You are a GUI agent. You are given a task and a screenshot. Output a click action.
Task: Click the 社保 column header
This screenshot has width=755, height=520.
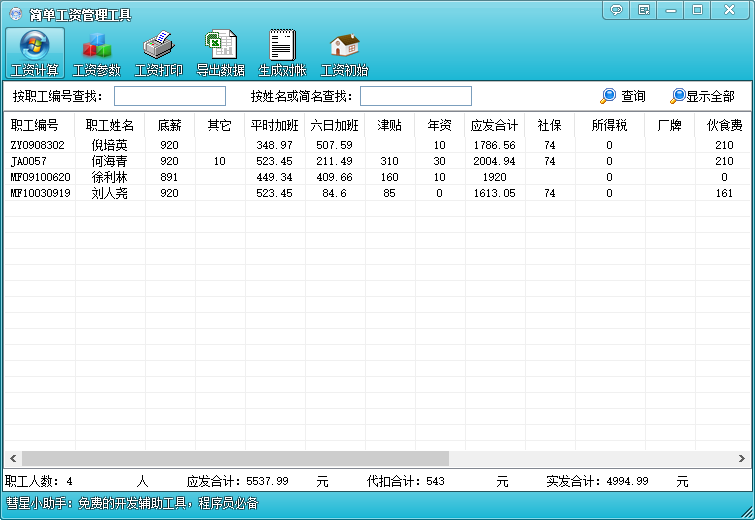point(549,125)
